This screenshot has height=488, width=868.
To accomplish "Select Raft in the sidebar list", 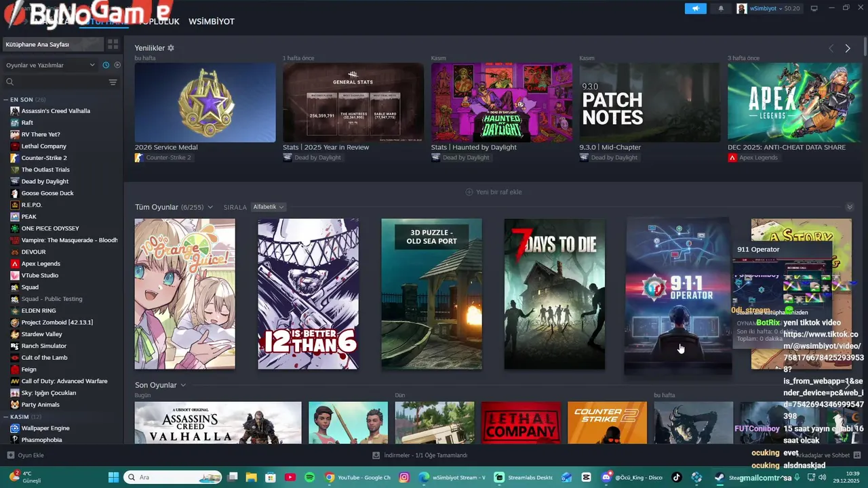I will pos(27,123).
